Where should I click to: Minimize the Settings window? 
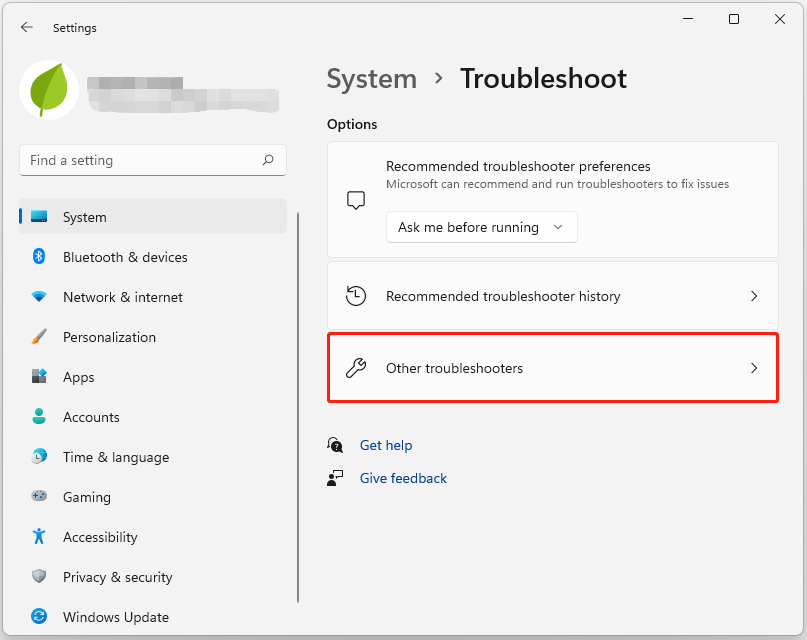click(688, 19)
